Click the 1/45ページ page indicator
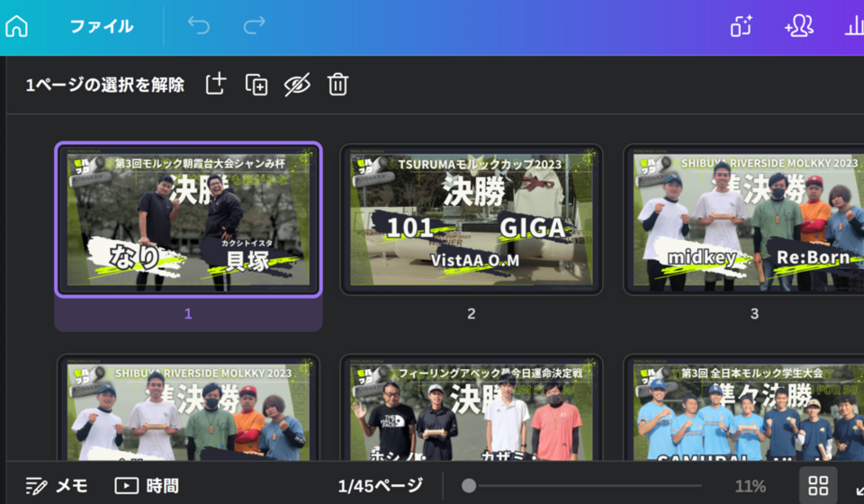 (x=380, y=486)
